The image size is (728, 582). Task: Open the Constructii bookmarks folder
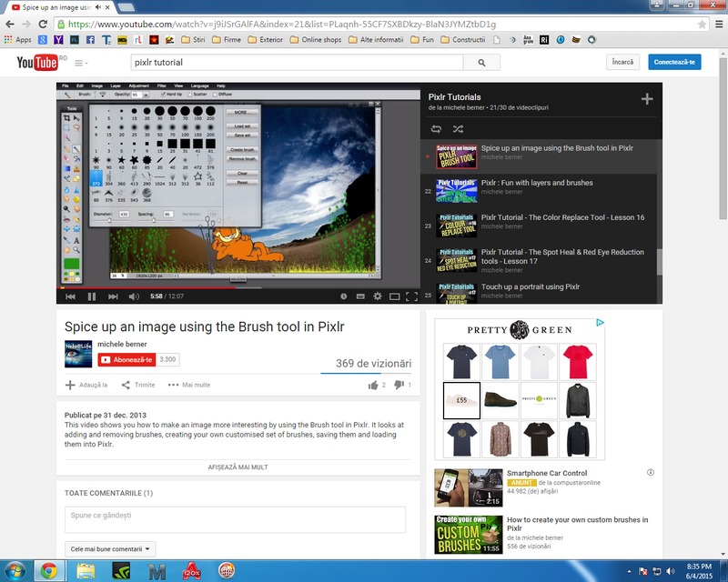463,40
